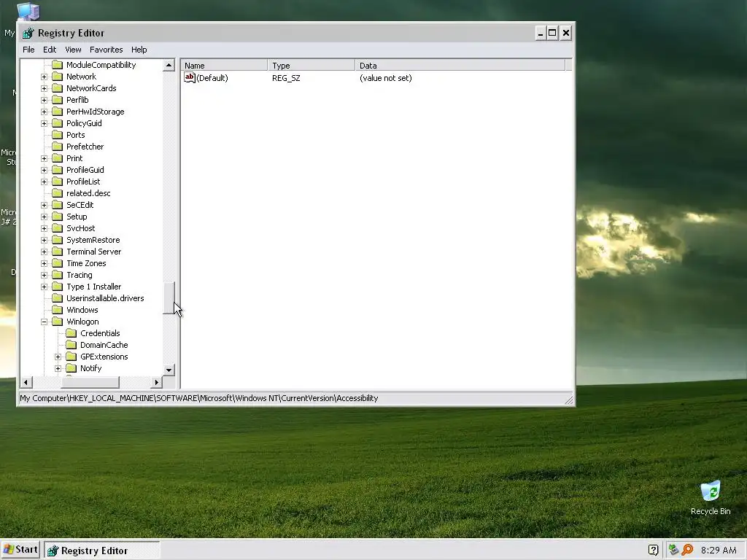The width and height of the screenshot is (747, 560).
Task: Open the Help menu
Action: click(139, 50)
